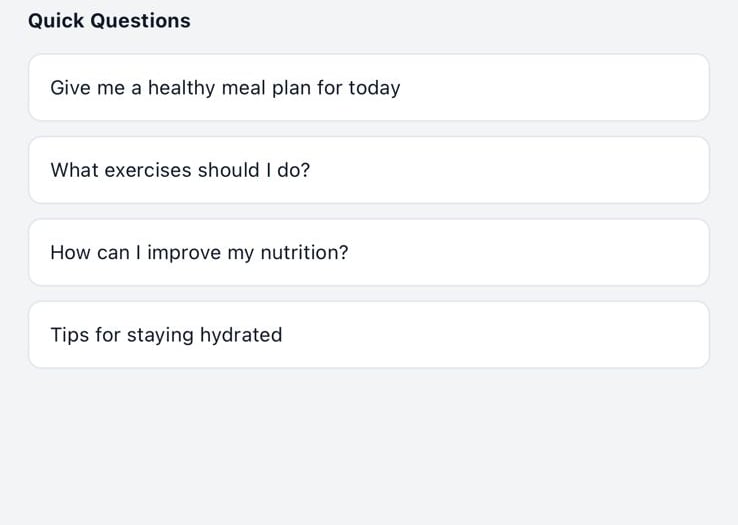
Task: Pick the quick question about exercises
Action: [x=368, y=170]
